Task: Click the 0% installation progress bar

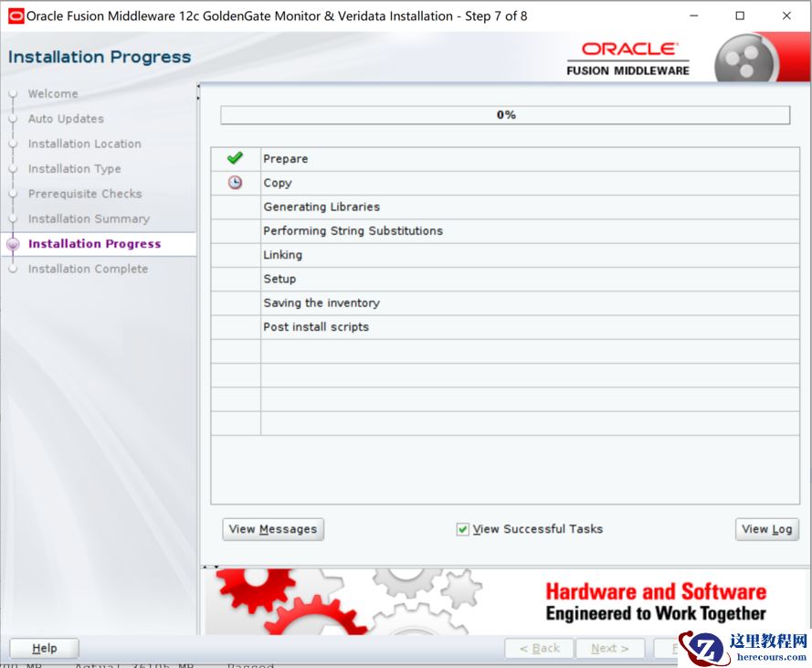Action: 505,115
